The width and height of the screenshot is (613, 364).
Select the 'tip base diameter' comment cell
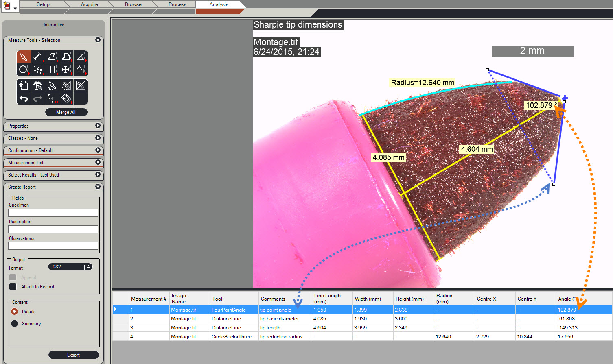pyautogui.click(x=285, y=319)
